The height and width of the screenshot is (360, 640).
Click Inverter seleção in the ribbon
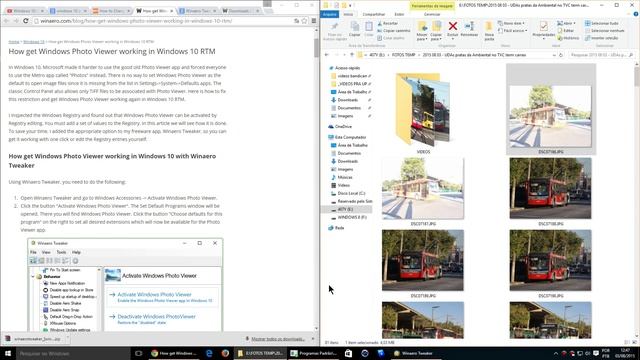[x=602, y=38]
